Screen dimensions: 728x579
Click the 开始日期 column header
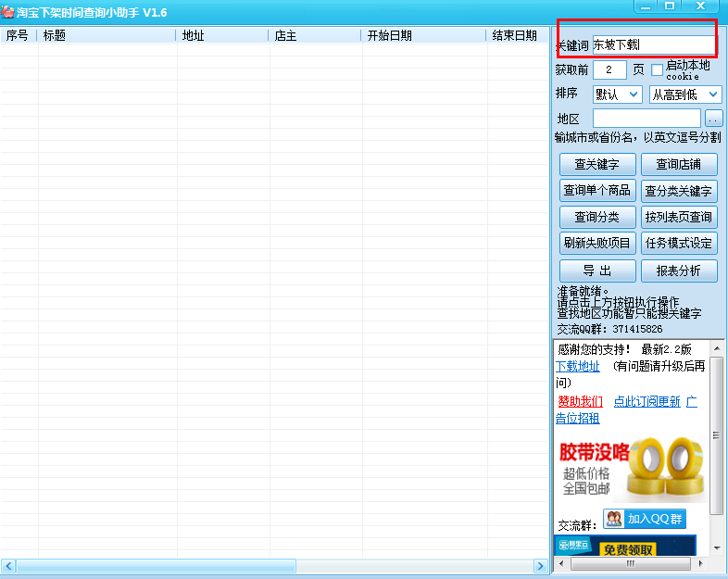pos(424,35)
